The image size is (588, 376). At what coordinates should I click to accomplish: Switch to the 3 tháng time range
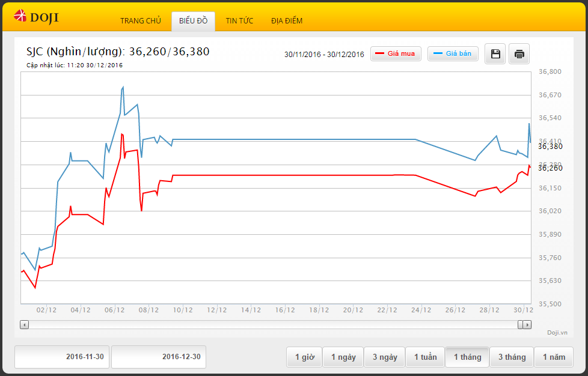(x=512, y=357)
